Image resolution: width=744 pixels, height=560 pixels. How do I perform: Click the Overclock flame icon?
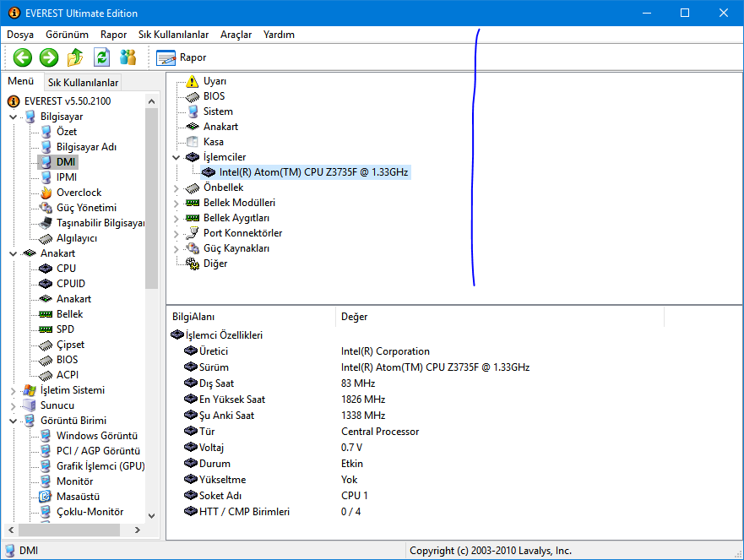pos(46,193)
